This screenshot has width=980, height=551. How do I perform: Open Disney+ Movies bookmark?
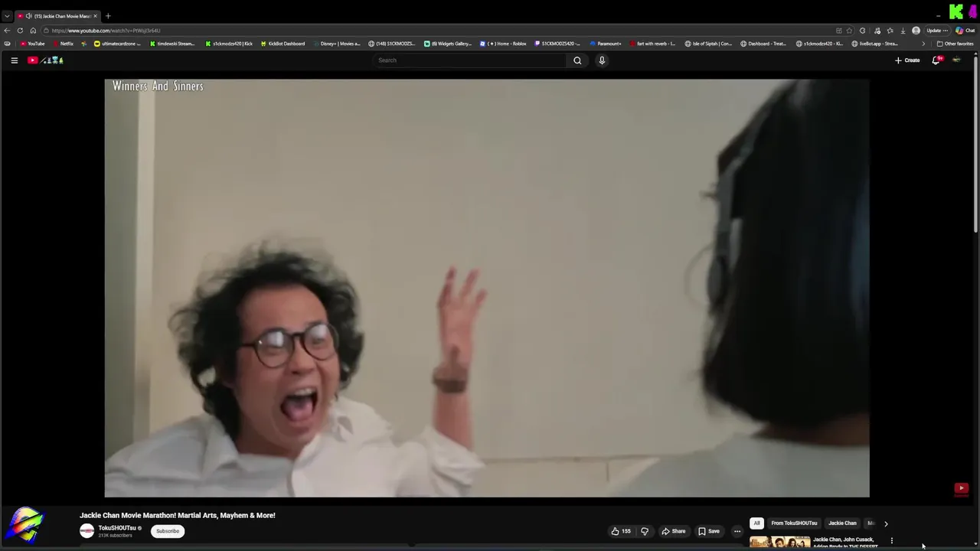pos(336,44)
